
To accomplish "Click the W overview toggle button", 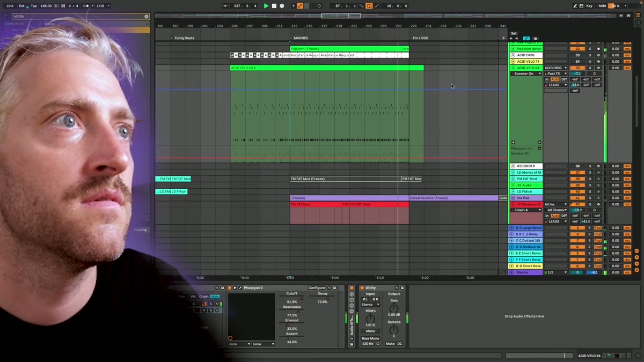I will pos(628,16).
